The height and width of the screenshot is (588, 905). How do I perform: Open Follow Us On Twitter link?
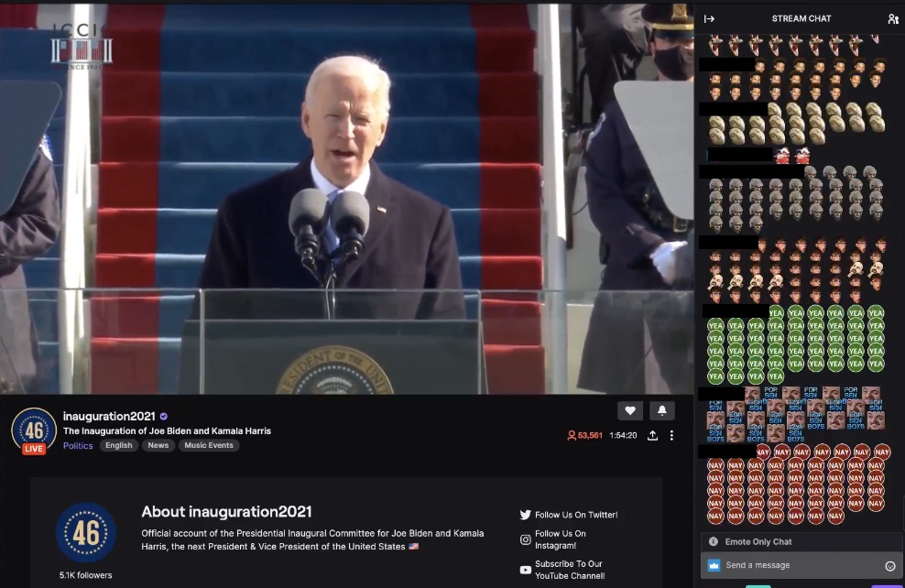point(576,515)
